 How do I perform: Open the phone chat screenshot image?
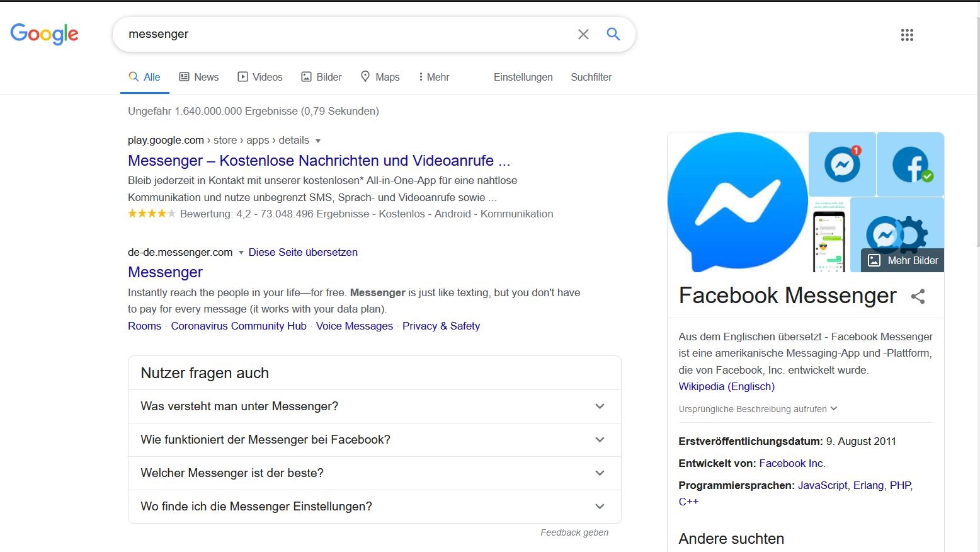pos(829,235)
